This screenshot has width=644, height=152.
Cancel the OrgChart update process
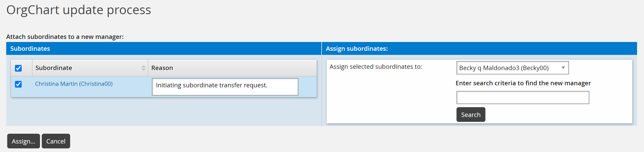tap(56, 141)
